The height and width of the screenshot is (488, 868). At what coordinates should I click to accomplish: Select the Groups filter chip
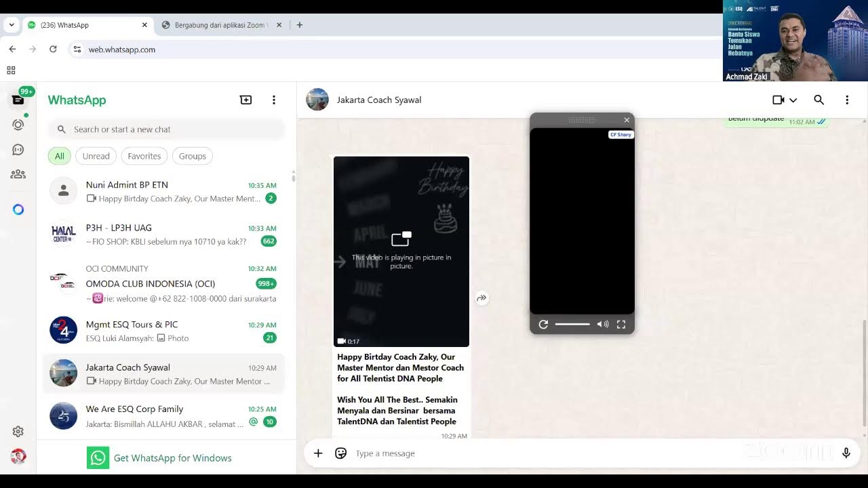tap(193, 156)
